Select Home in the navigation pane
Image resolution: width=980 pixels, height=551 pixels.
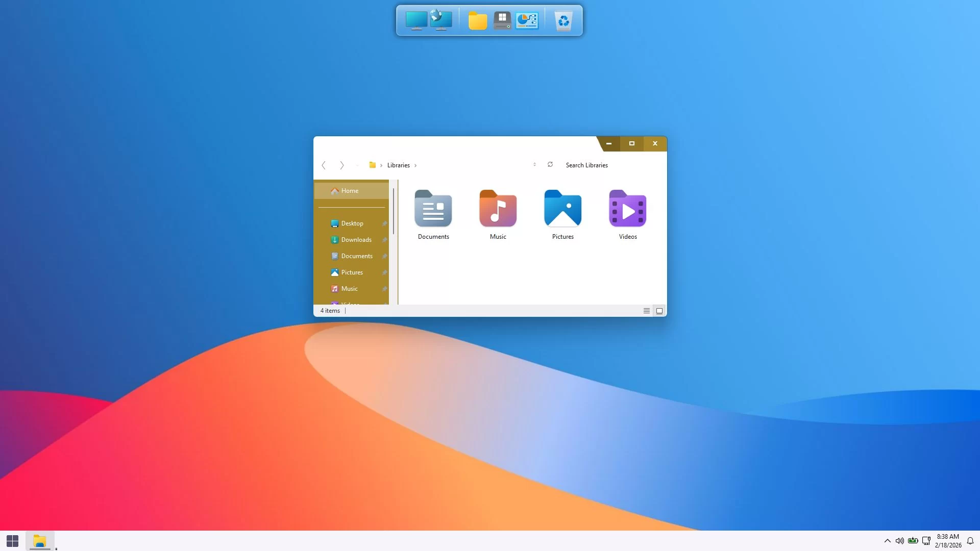point(350,191)
